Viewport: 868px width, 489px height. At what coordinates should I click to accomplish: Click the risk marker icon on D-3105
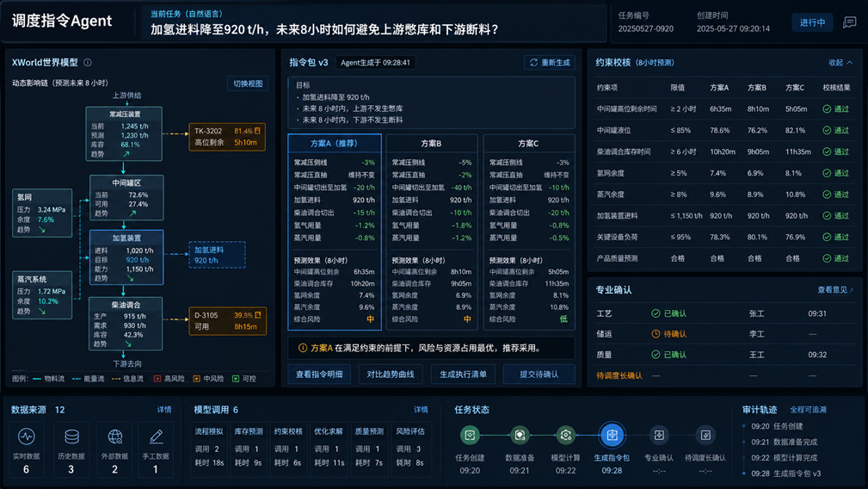click(257, 315)
